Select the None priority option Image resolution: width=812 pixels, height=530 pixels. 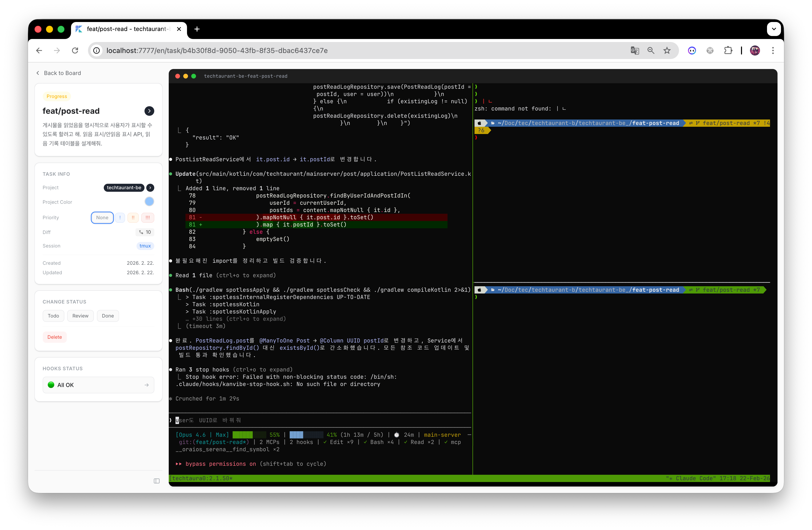pyautogui.click(x=102, y=217)
